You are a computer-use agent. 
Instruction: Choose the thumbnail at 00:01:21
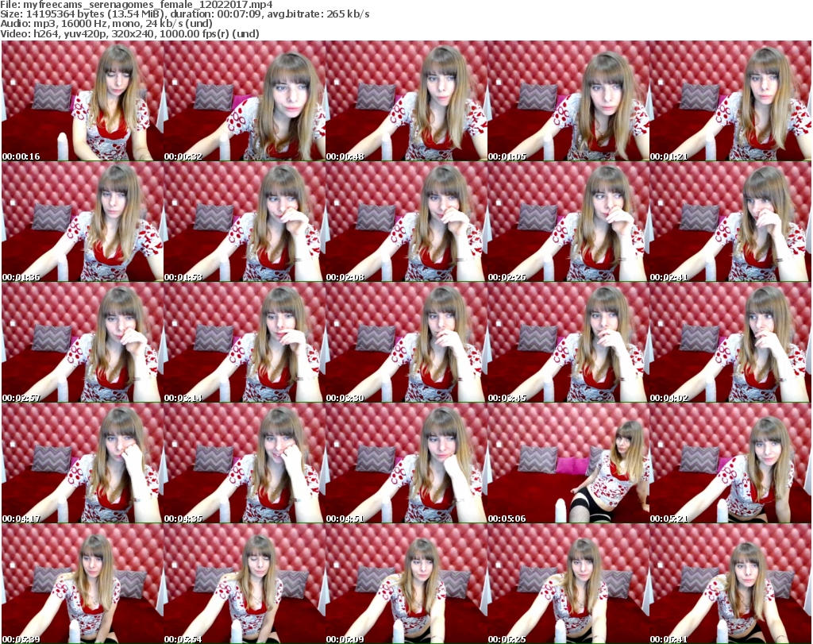click(730, 101)
